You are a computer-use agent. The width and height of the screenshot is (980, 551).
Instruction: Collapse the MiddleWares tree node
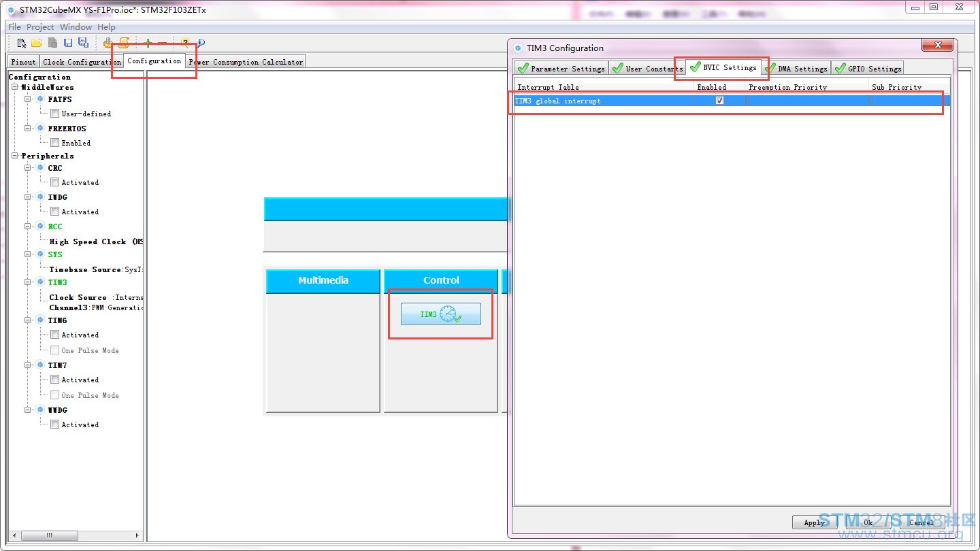coord(15,87)
